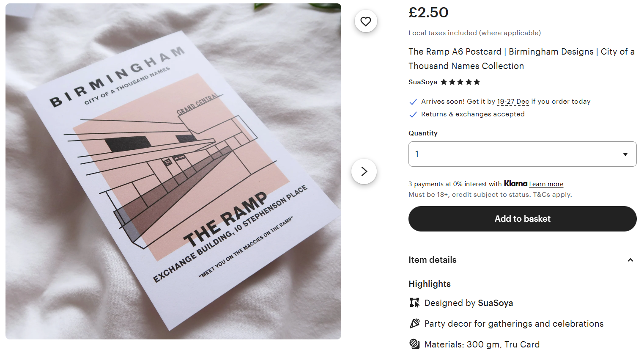Click the 19-27 Dec delivery estimate
The image size is (644, 350).
[513, 102]
